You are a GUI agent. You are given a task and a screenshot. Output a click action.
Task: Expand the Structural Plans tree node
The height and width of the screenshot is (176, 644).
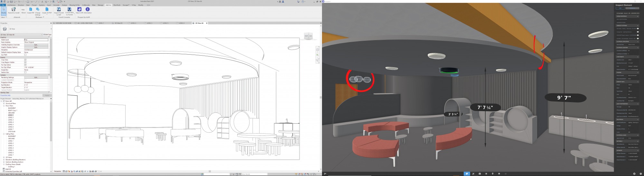(x=4, y=103)
